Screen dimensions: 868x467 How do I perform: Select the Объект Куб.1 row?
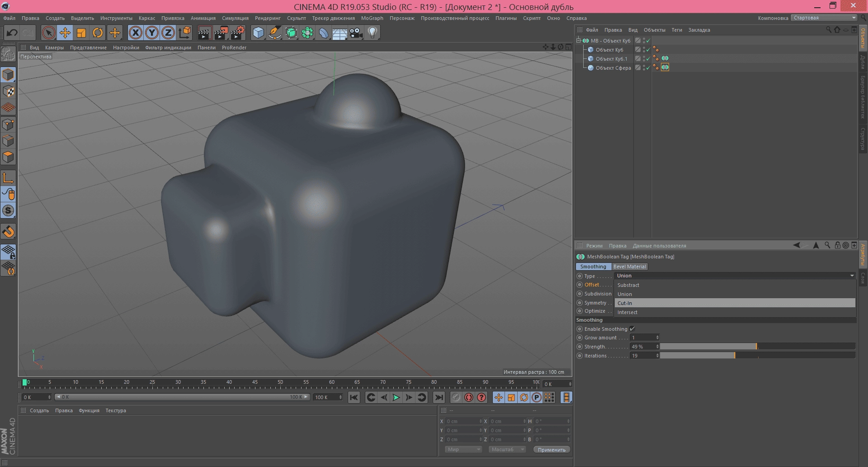click(x=611, y=59)
